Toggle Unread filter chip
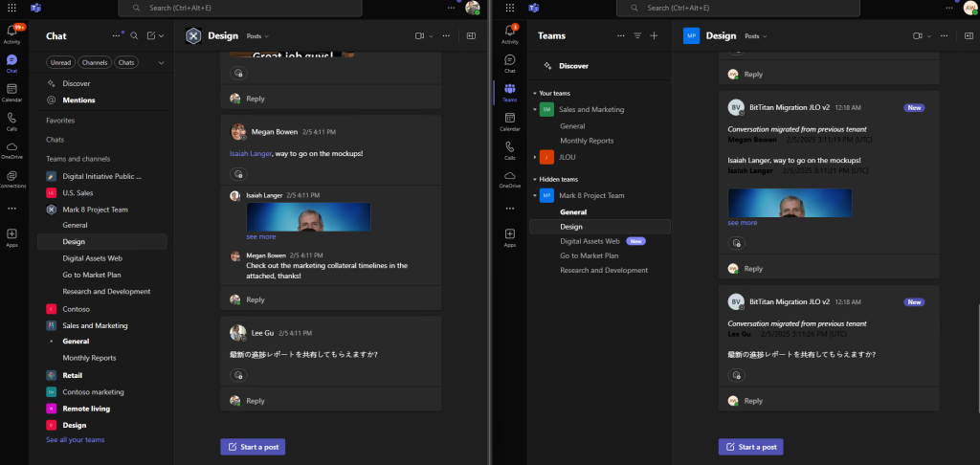Screen dimensions: 980x465 (x=60, y=62)
